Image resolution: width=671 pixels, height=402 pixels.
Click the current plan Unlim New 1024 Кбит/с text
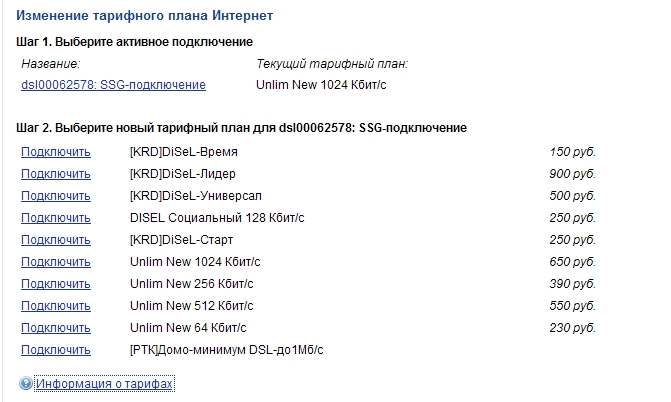321,85
